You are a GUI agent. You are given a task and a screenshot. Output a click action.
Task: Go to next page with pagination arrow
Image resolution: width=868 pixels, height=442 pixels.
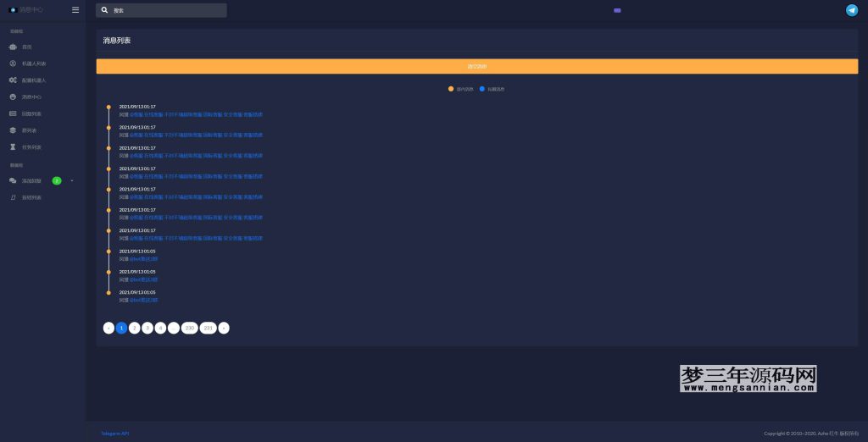[224, 328]
